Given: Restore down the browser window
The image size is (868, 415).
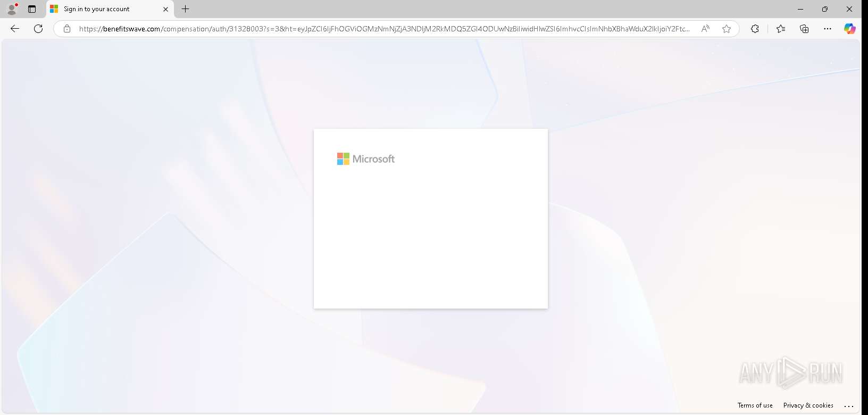Looking at the screenshot, I should click(x=825, y=9).
